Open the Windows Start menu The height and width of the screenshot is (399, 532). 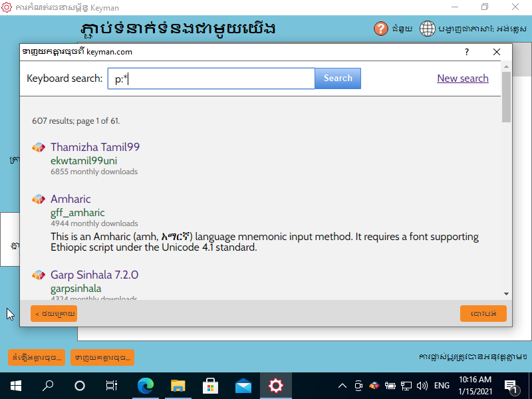tap(16, 386)
